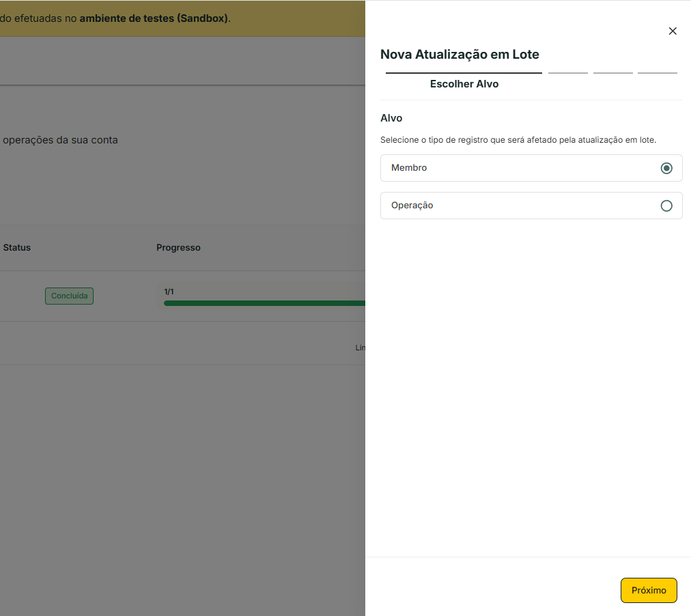Click the Nova Atualização em Lote title
Screen dimensions: 691x616
[x=460, y=54]
